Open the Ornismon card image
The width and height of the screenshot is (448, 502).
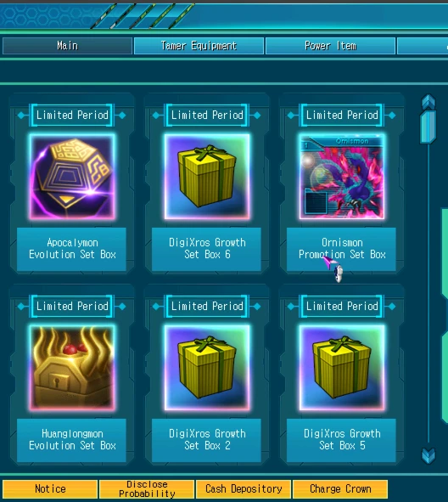(x=342, y=177)
